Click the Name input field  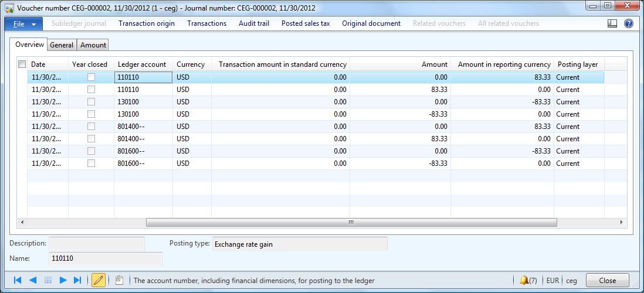pyautogui.click(x=106, y=258)
